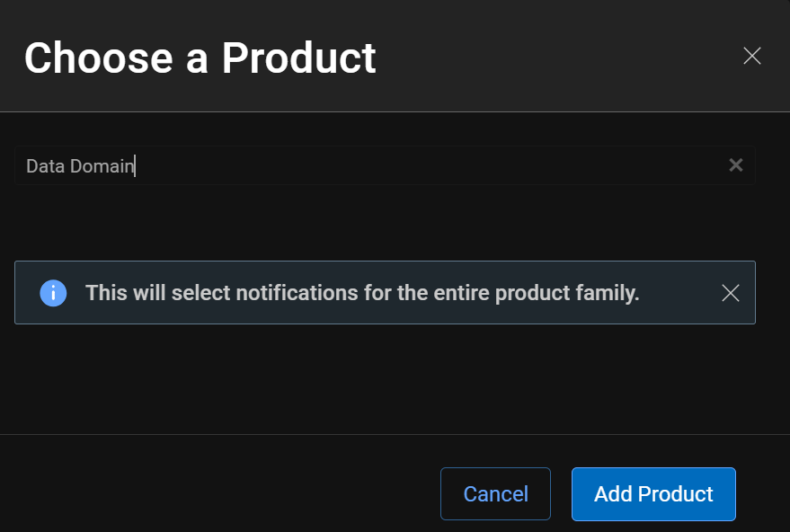Click the info icon in the notification banner
The width and height of the screenshot is (790, 532).
(53, 293)
